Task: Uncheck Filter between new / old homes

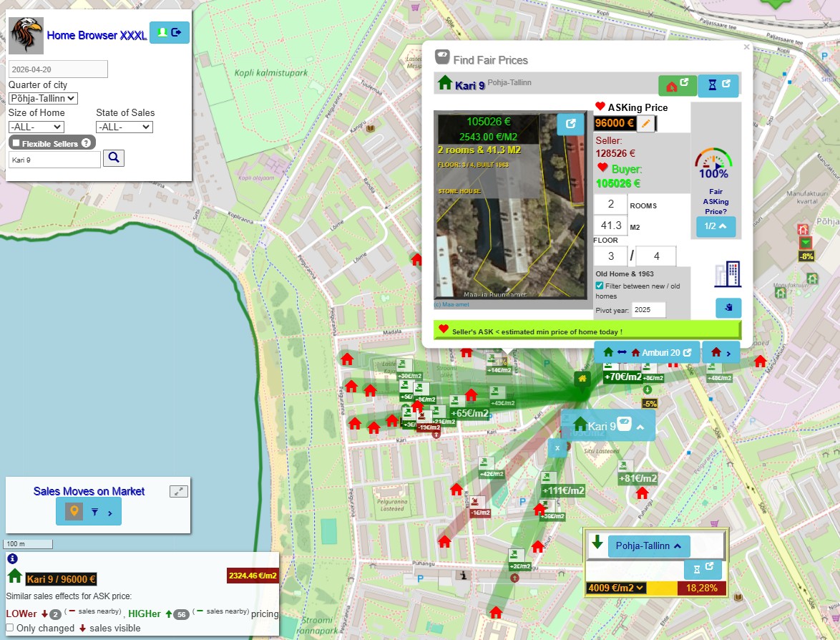Action: [600, 286]
